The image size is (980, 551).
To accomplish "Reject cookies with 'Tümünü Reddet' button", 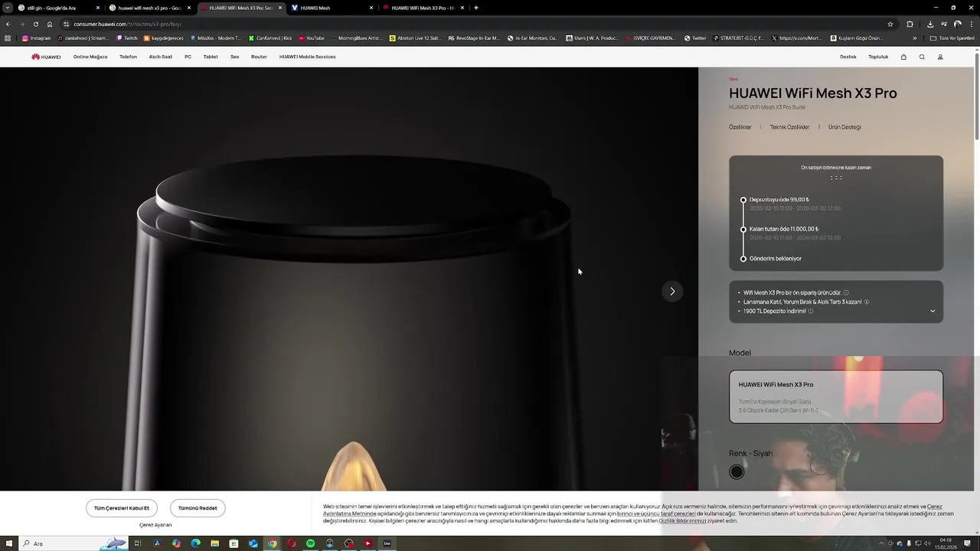I will [x=198, y=508].
